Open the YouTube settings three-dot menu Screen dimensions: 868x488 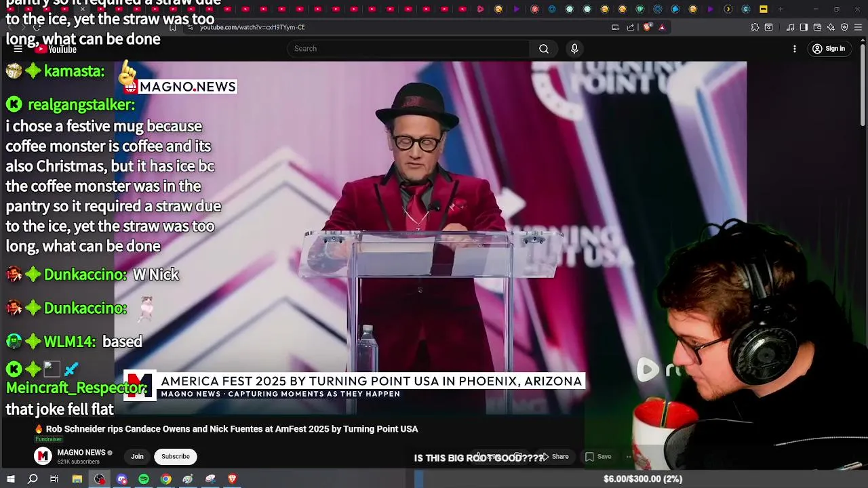[795, 49]
